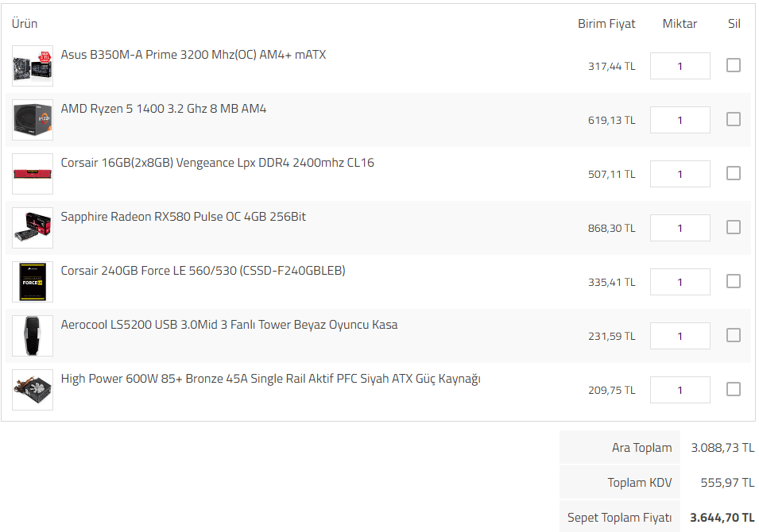
Task: Open the Aerocool LS5200 case image
Action: click(x=33, y=336)
